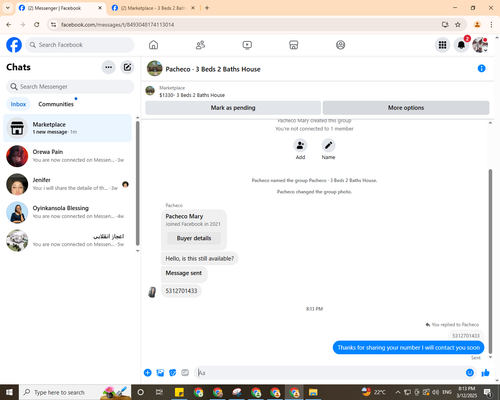
Task: View site information icon in address bar
Action: pos(53,25)
